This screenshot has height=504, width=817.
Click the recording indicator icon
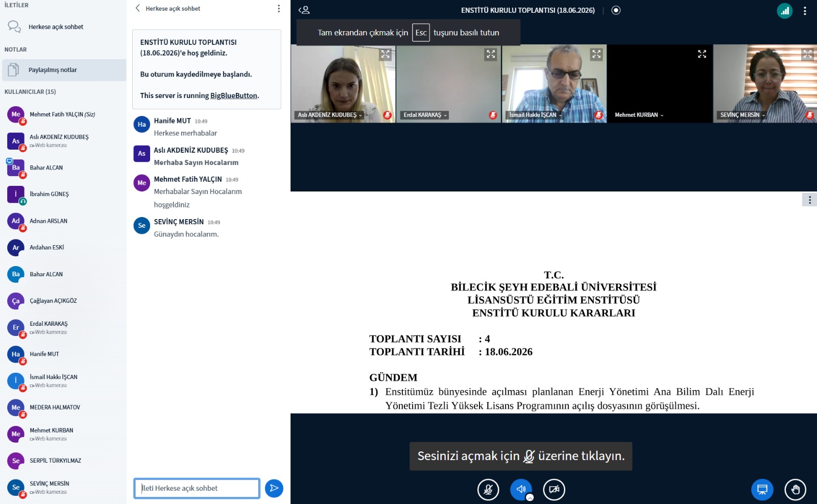pos(616,10)
